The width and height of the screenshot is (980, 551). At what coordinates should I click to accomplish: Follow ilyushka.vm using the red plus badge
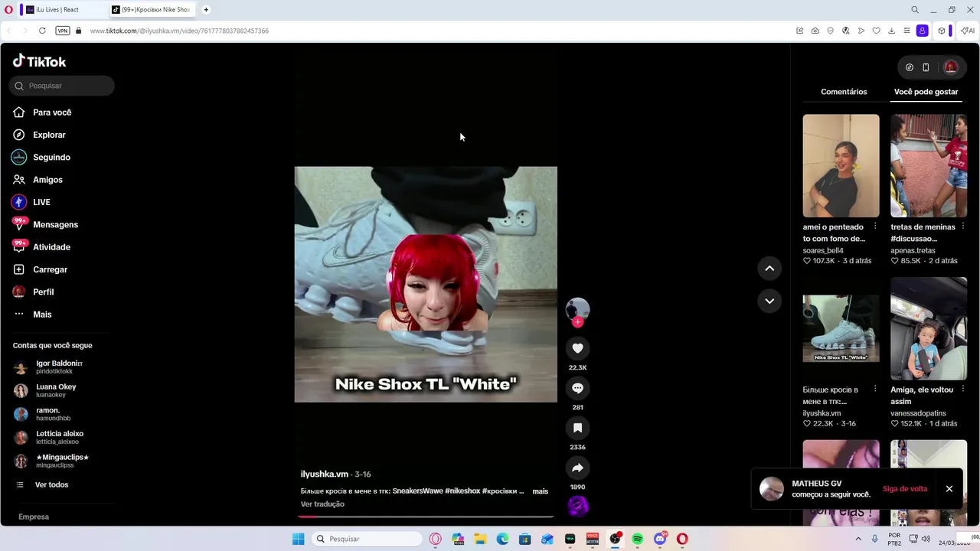577,322
